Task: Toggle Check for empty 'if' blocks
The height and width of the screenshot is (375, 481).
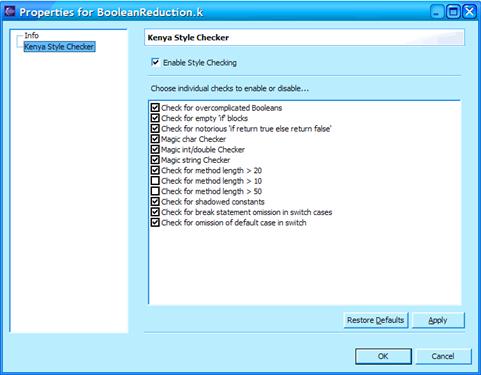Action: click(x=155, y=118)
